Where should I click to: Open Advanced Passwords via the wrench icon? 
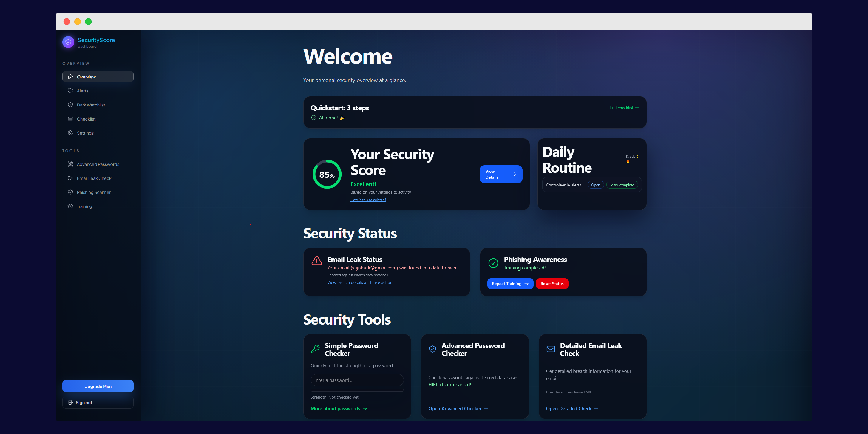(x=70, y=164)
